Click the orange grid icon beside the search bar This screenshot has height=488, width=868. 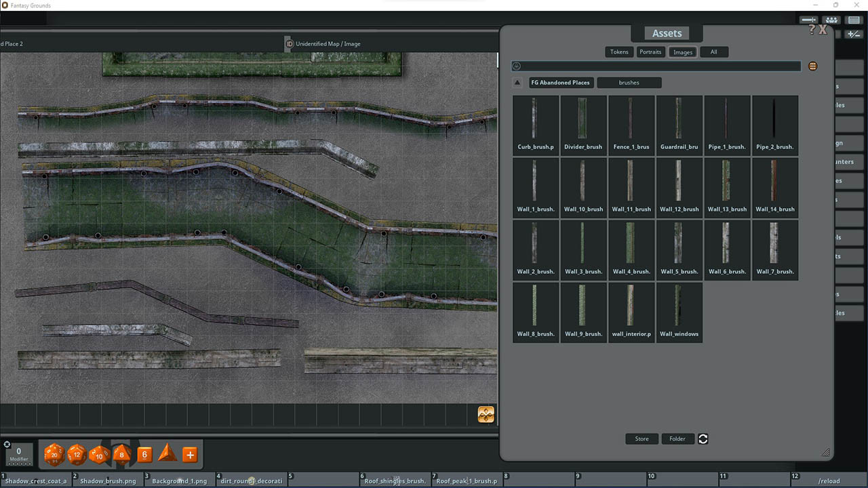tap(812, 66)
